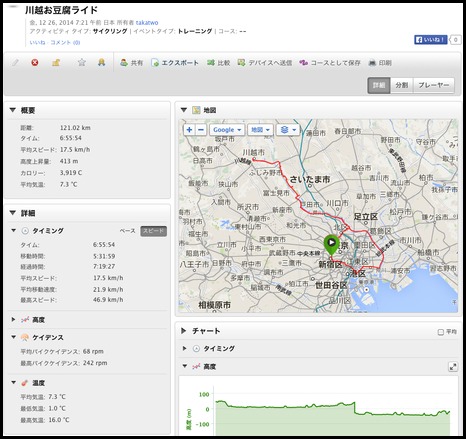Expand the elevation chart to fullscreen
Viewport: 466px width, 439px height.
(453, 367)
